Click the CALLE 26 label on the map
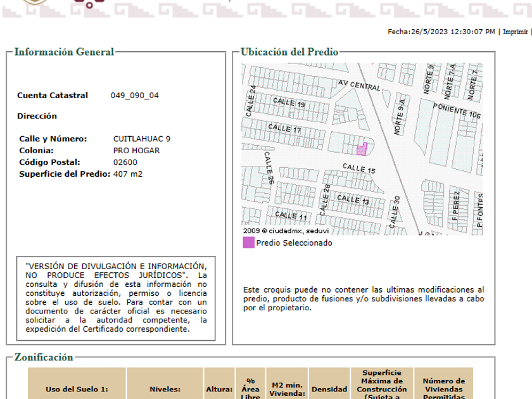This screenshot has width=532, height=399. click(x=269, y=168)
